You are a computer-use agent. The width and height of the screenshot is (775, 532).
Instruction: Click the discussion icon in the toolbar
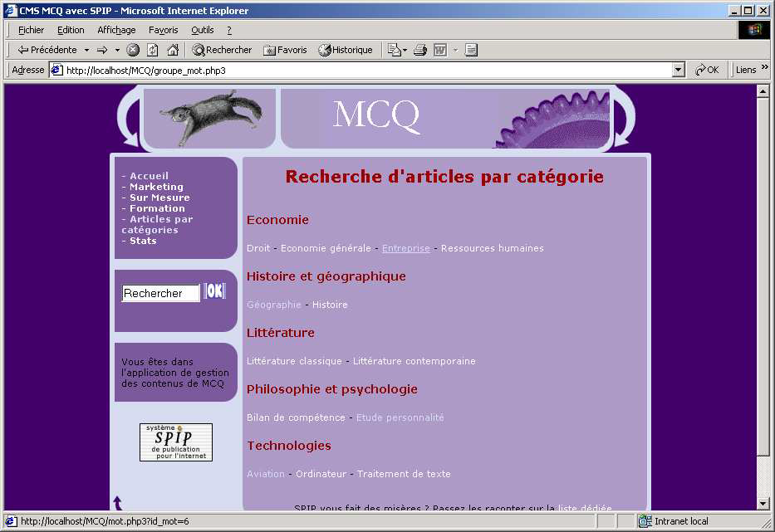pyautogui.click(x=471, y=50)
